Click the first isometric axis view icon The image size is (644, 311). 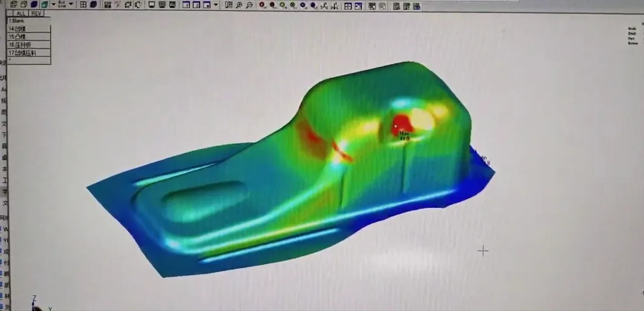tap(324, 5)
